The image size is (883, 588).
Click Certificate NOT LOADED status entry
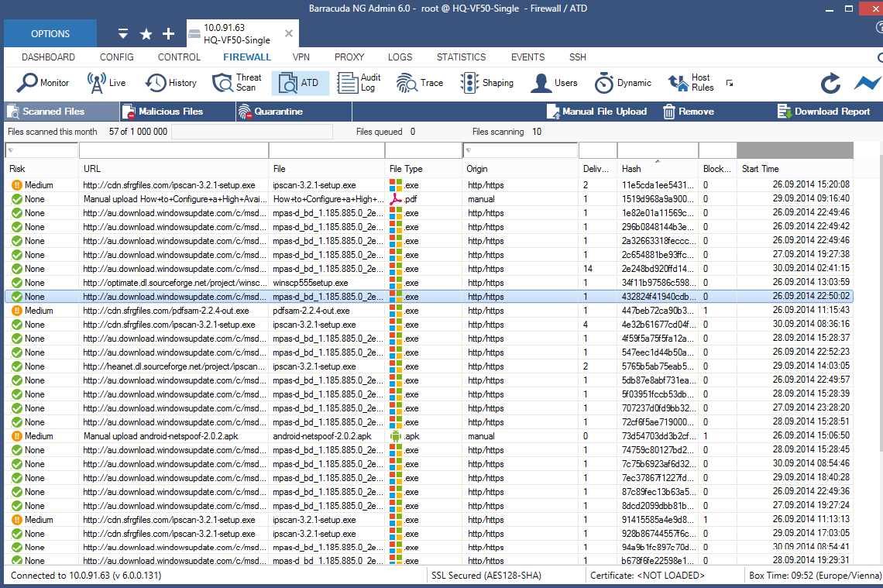[647, 576]
